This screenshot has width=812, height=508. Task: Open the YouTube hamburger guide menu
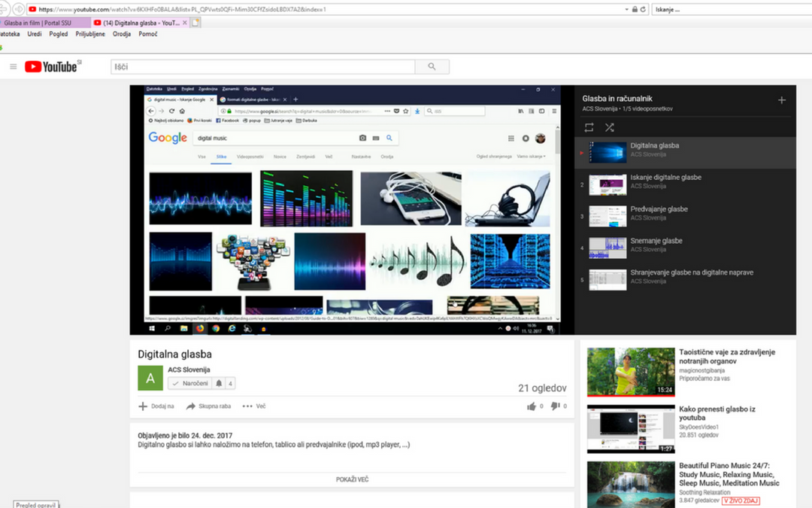click(13, 67)
